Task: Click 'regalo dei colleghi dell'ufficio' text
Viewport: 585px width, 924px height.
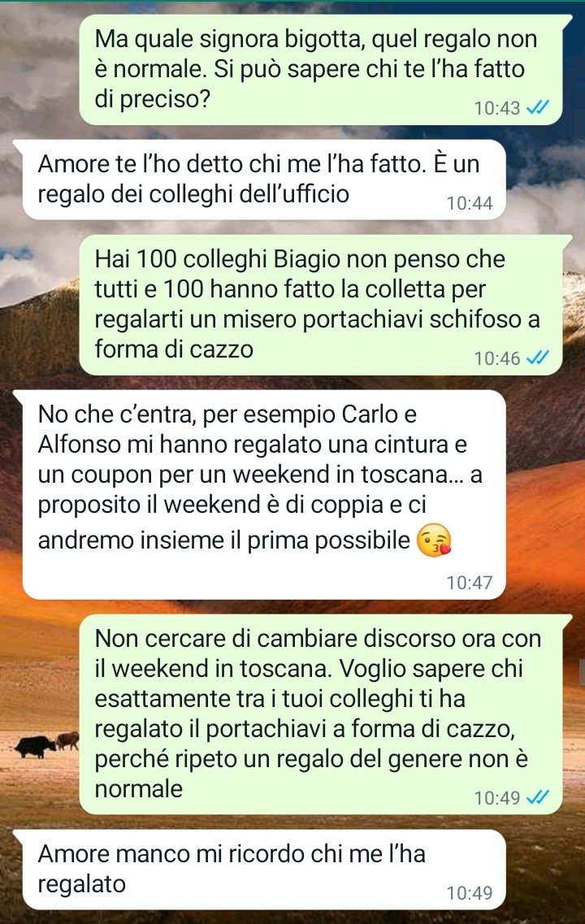Action: click(193, 193)
